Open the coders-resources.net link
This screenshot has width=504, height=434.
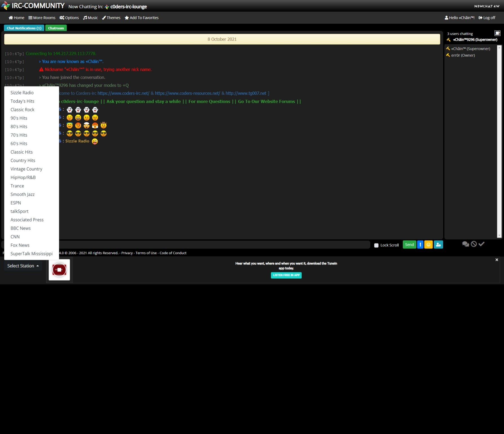pyautogui.click(x=187, y=93)
